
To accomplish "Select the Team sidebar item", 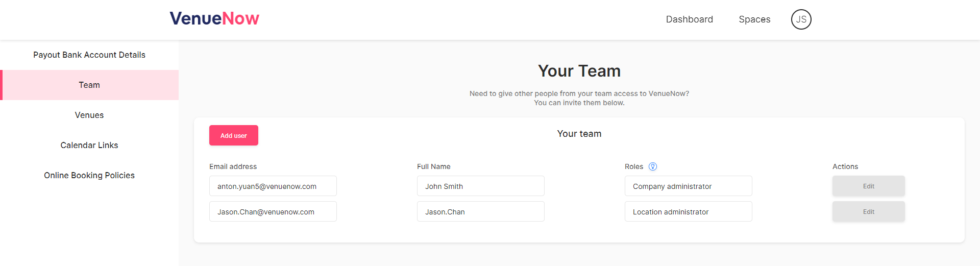I will coord(89,85).
